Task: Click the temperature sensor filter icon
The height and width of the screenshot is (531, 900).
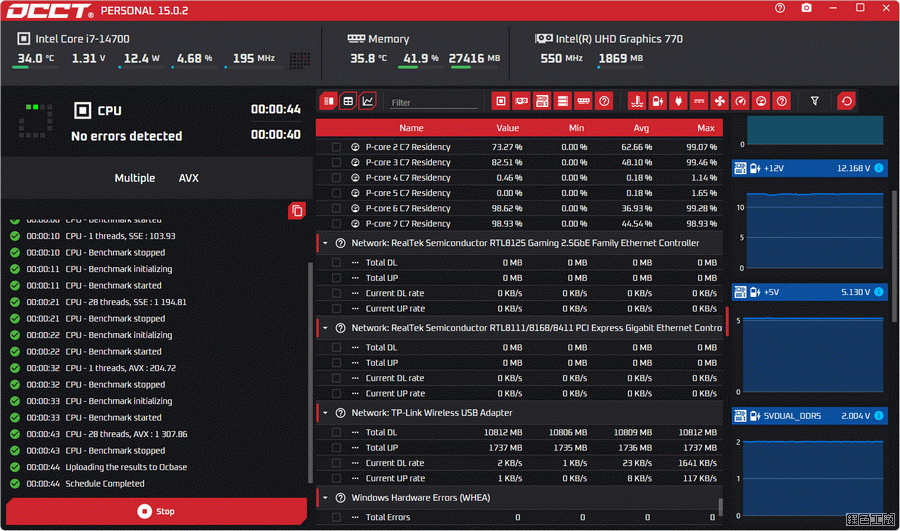Action: click(636, 101)
